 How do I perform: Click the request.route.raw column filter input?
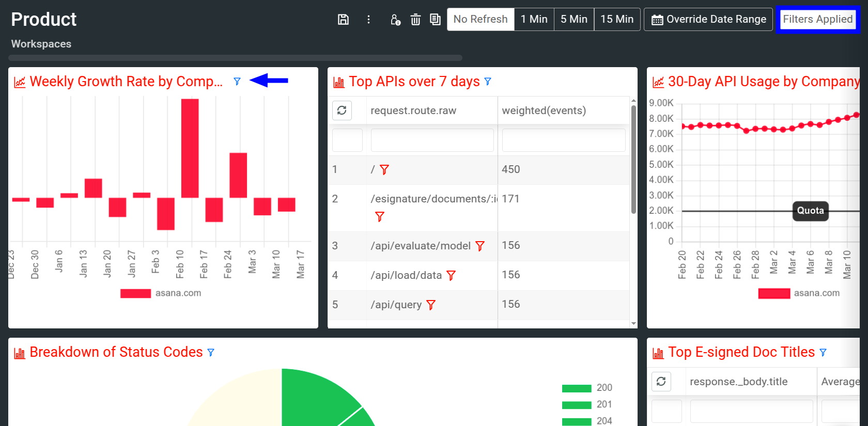coord(432,140)
